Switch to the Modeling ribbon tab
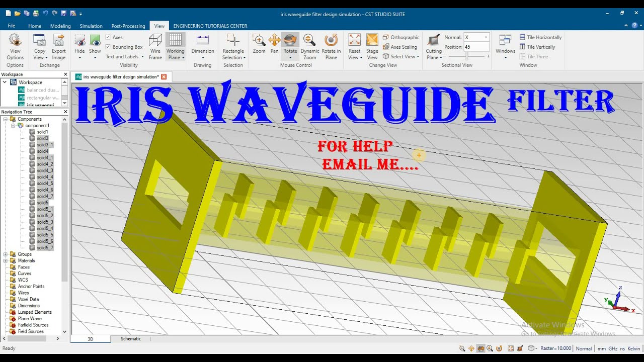The height and width of the screenshot is (362, 644). (60, 26)
